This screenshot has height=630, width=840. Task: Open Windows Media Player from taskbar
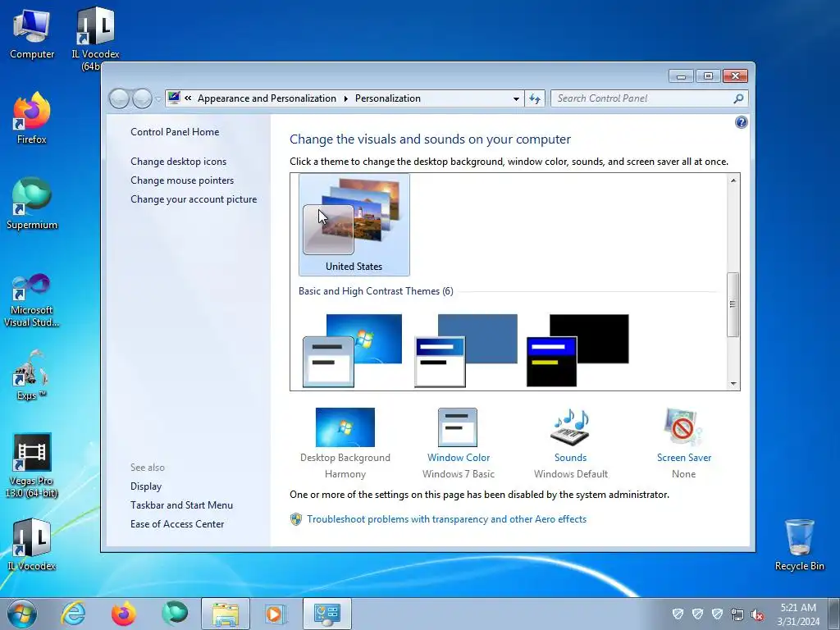pos(276,614)
